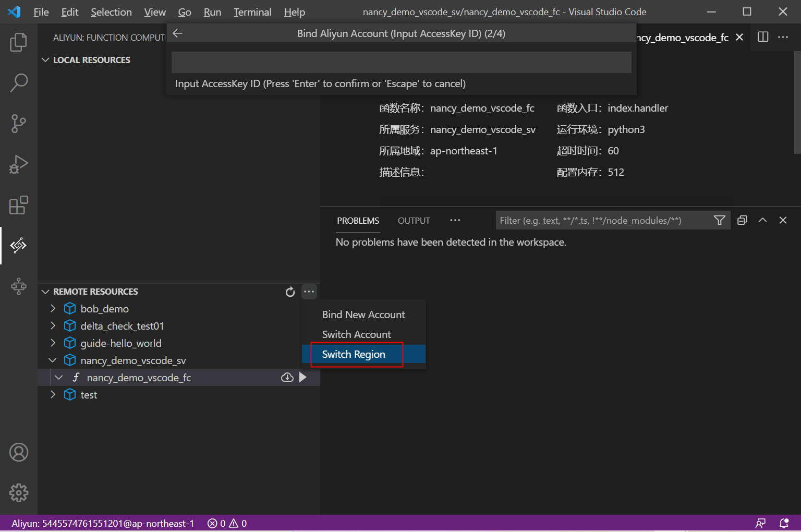Collapse the nancy_demo_vscode_fc function node
801x532 pixels.
[59, 377]
